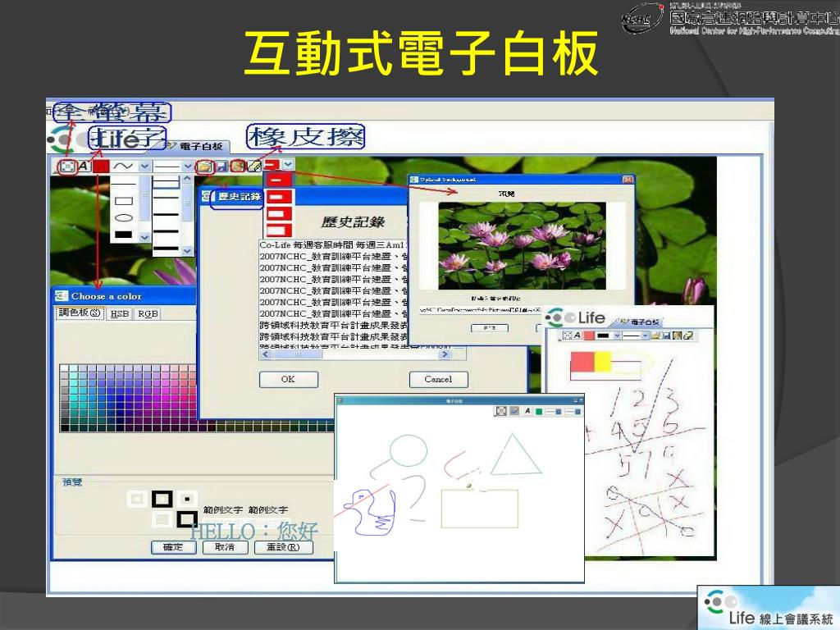Click the shape list scroll-down arrow
840x630 pixels.
tap(144, 237)
